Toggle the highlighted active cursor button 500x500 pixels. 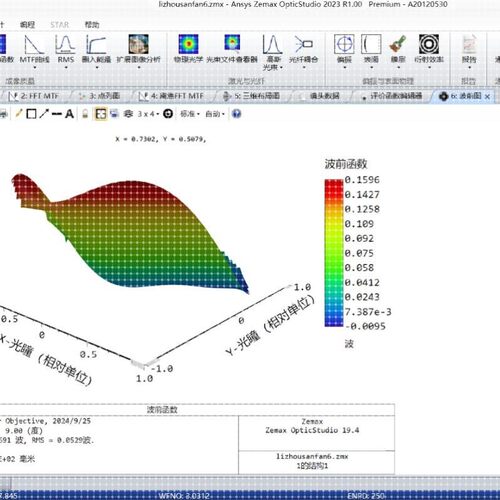point(101,114)
